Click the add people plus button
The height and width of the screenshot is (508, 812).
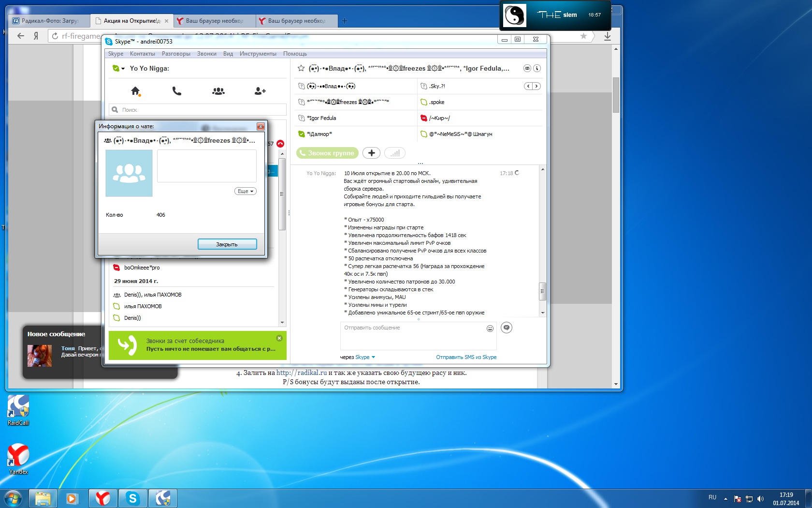pos(371,153)
